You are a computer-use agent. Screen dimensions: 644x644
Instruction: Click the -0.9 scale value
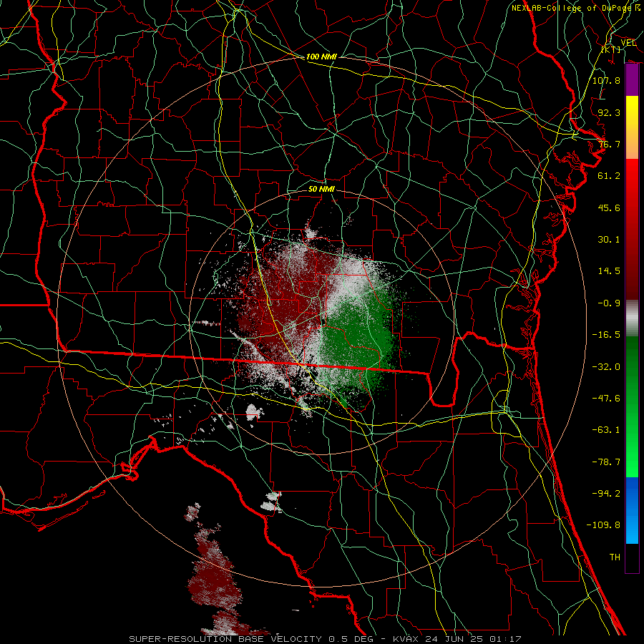(x=609, y=303)
